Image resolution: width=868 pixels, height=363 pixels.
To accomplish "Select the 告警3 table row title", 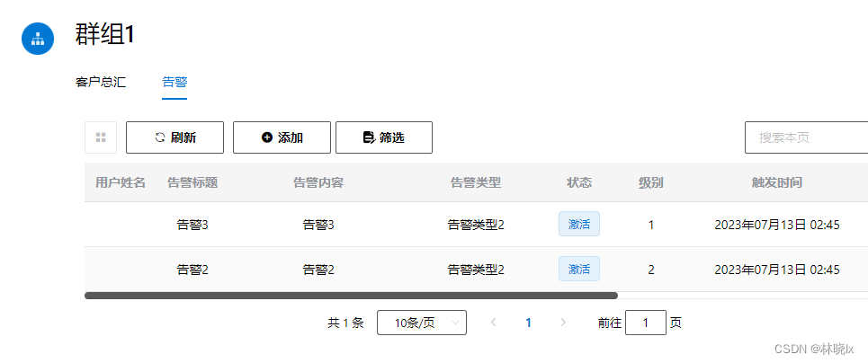I will 192,225.
